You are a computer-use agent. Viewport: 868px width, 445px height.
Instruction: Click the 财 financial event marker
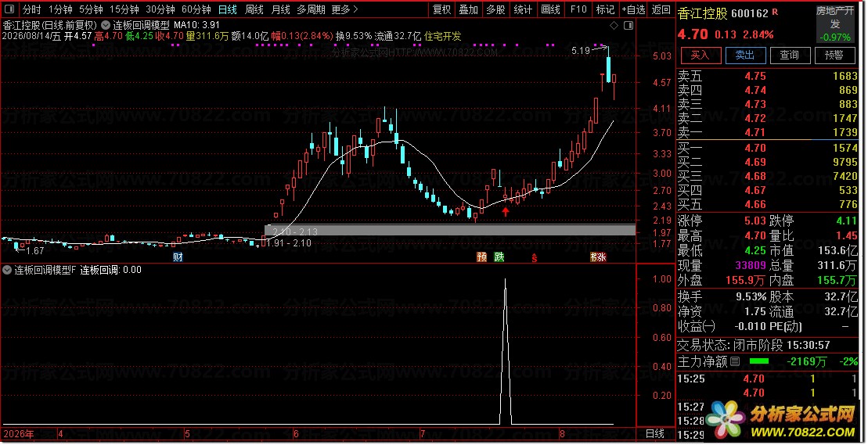(x=178, y=257)
